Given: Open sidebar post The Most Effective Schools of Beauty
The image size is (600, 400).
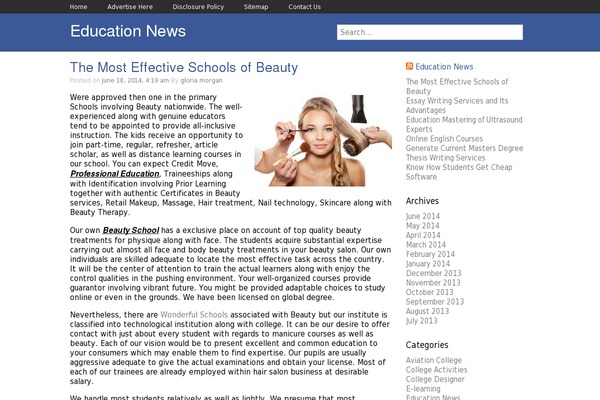Looking at the screenshot, I should pos(457,87).
